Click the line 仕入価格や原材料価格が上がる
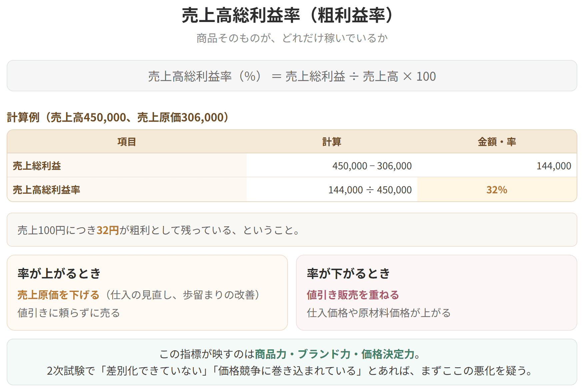This screenshot has width=584, height=392. [379, 313]
